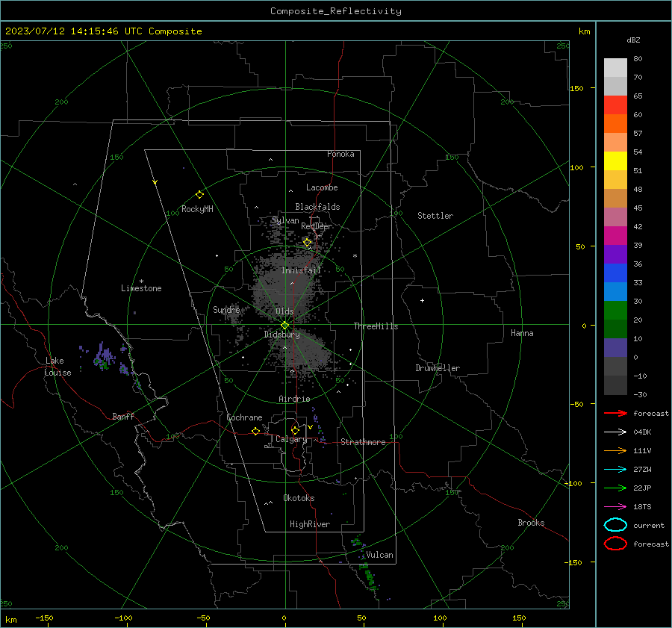Screen dimensions: 672x628
Task: Select the purple 10 dBZ color swatch
Action: [615, 347]
